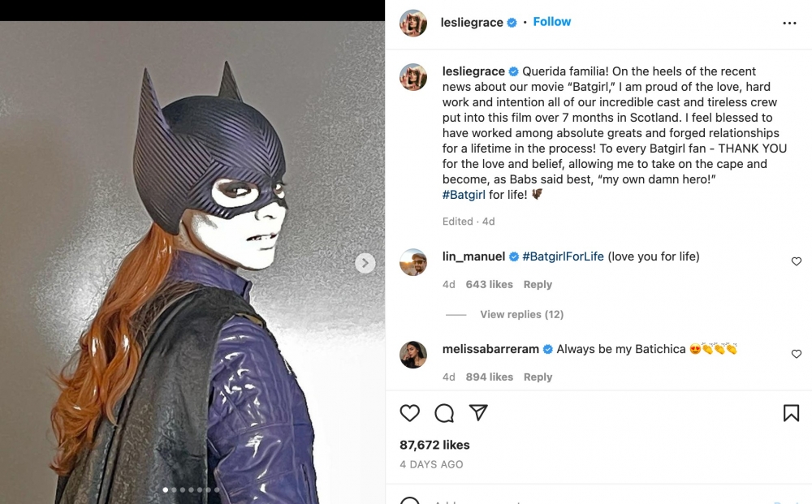
Task: View the 87,672 likes list
Action: pyautogui.click(x=434, y=445)
